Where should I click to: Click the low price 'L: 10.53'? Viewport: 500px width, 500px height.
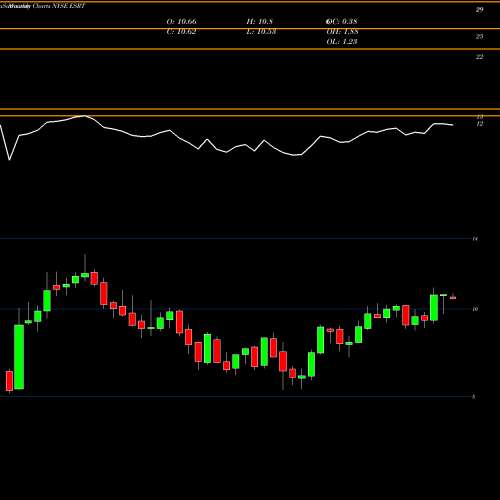pyautogui.click(x=261, y=32)
